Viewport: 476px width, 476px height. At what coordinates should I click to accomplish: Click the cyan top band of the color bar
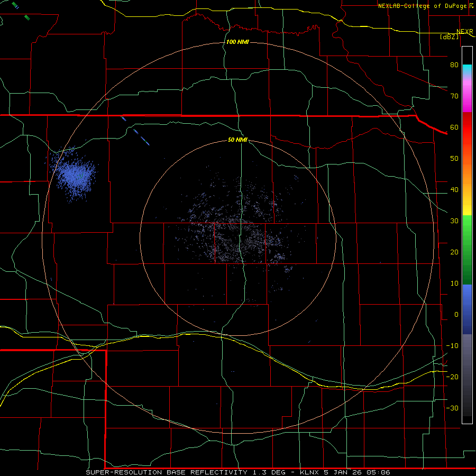pyautogui.click(x=467, y=70)
